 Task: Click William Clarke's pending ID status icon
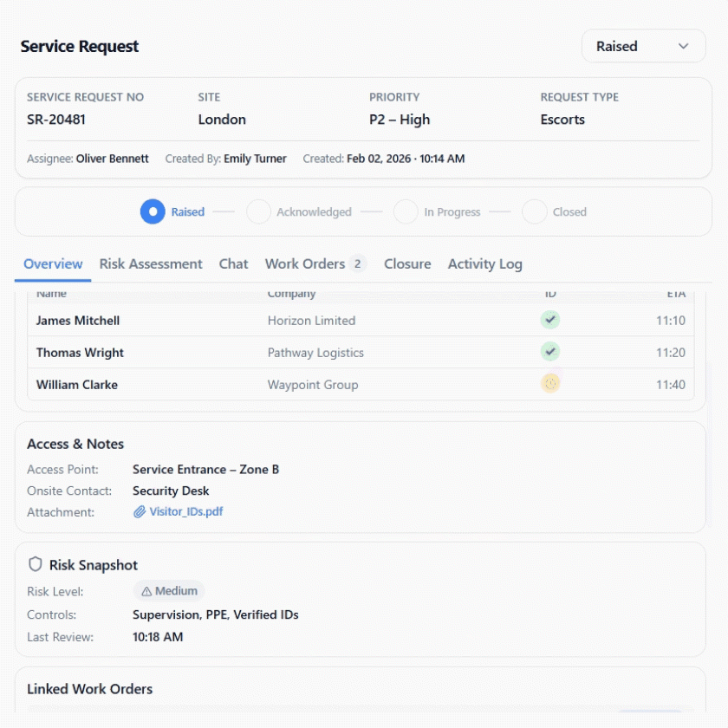pyautogui.click(x=550, y=383)
